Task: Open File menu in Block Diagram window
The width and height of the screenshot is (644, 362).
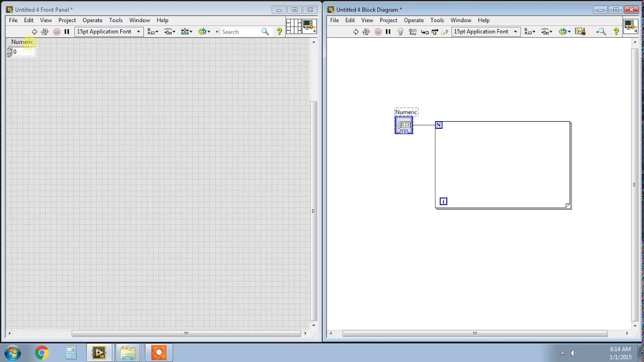Action: (335, 20)
